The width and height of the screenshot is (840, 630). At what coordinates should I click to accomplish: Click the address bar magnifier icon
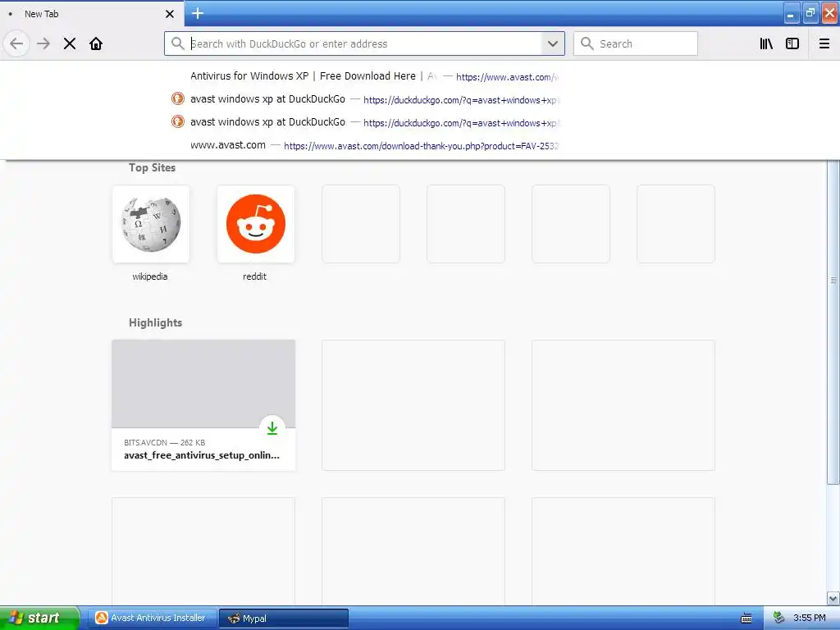click(178, 43)
